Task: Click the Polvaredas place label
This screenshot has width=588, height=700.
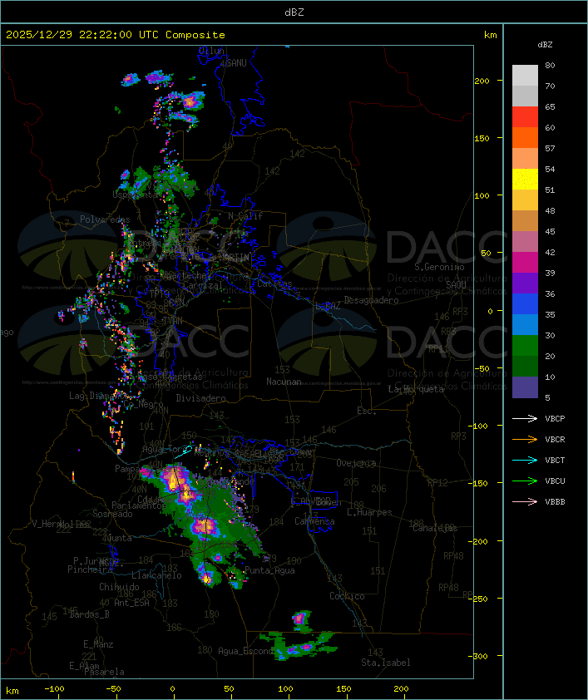Action: 105,219
